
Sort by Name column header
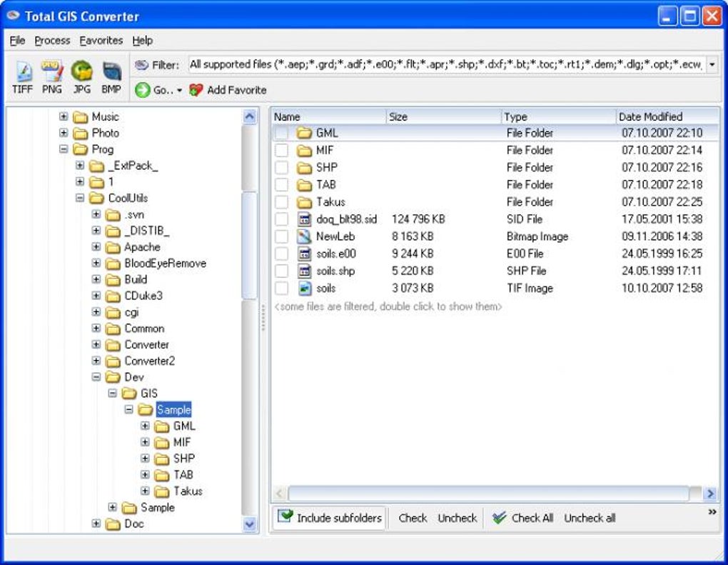pyautogui.click(x=329, y=116)
